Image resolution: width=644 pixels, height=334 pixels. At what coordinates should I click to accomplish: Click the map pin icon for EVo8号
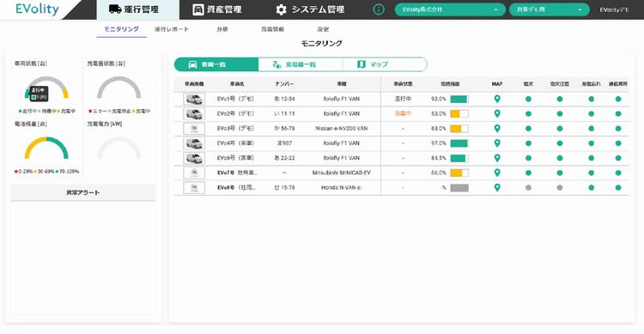coord(497,188)
